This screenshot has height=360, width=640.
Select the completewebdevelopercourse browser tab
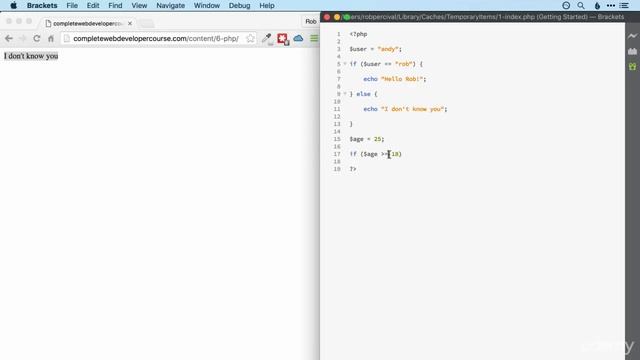point(88,24)
